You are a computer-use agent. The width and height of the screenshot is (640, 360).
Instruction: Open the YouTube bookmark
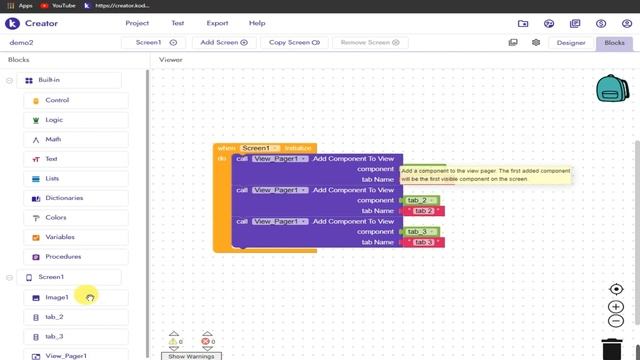click(x=58, y=6)
